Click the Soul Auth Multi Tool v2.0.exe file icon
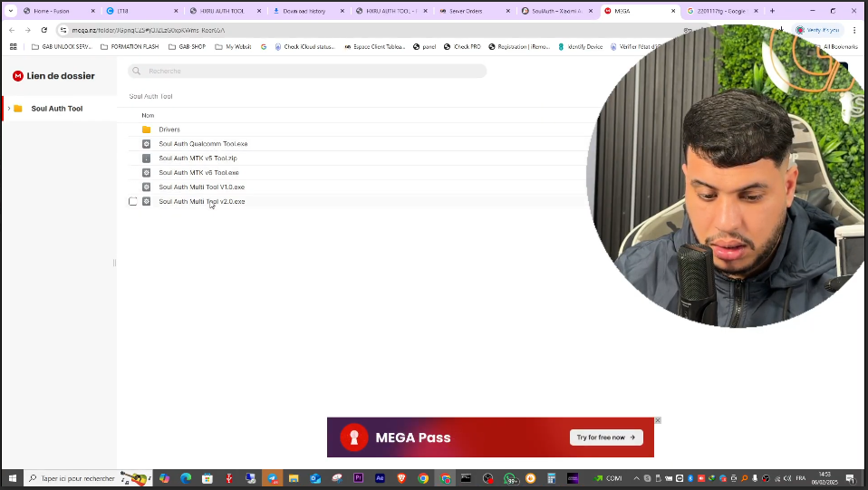Screen dimensions: 868x490 coord(146,202)
